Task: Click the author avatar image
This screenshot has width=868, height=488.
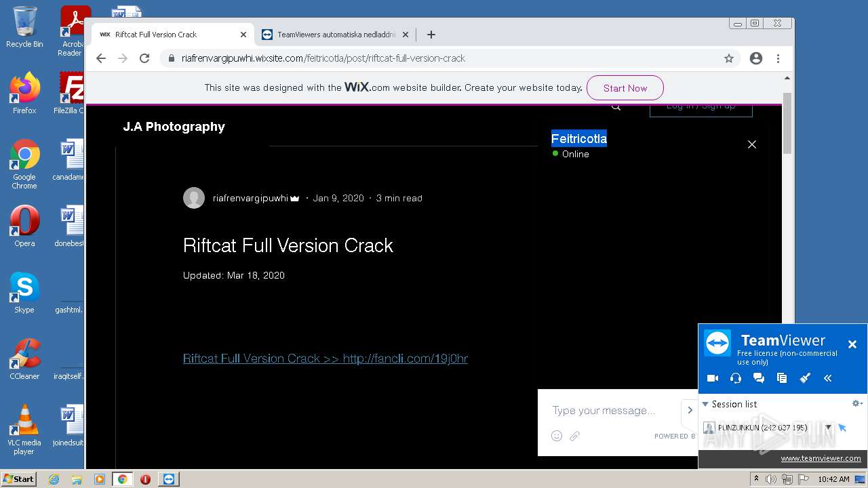Action: pyautogui.click(x=194, y=198)
